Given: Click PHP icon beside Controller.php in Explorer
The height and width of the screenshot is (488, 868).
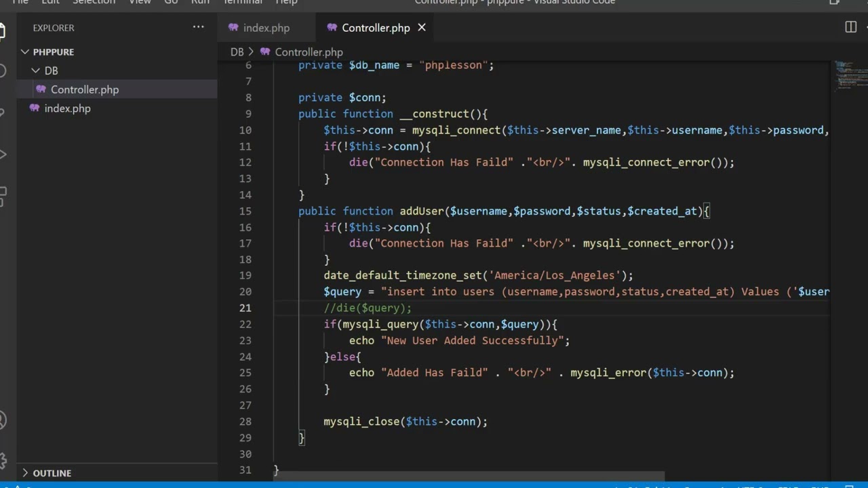Looking at the screenshot, I should click(41, 89).
